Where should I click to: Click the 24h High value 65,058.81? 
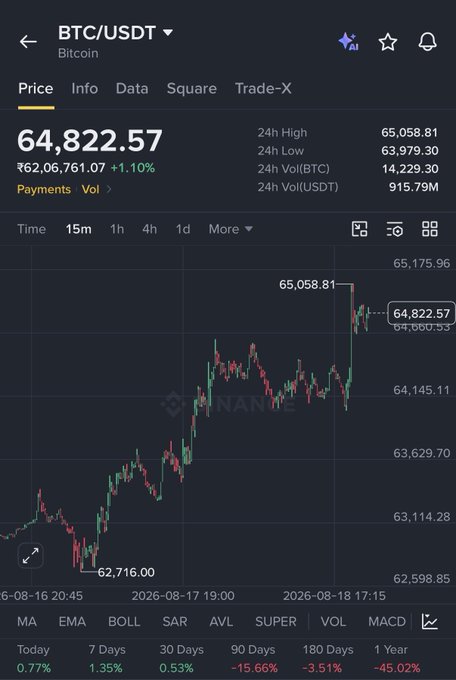pos(410,133)
